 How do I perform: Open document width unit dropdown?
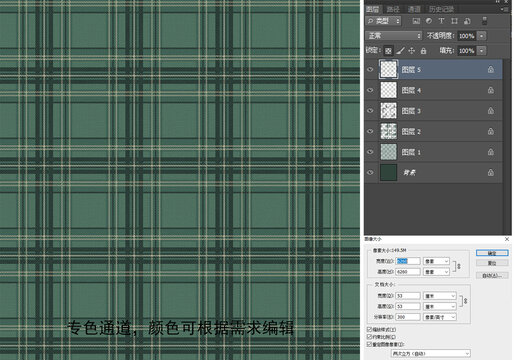[x=440, y=296]
